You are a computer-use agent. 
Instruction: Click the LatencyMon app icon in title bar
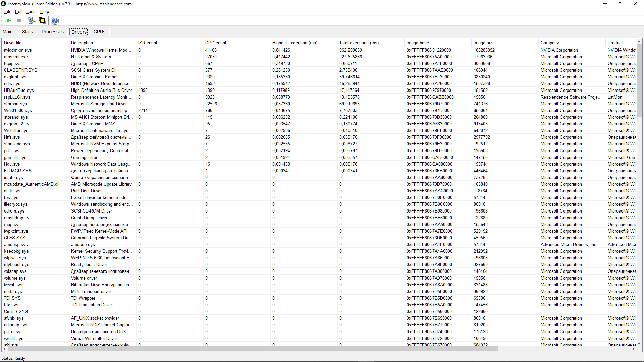pos(4,4)
